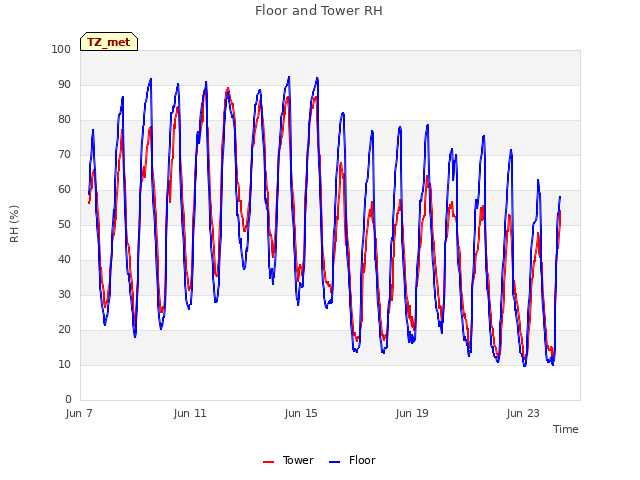Select the TZ_met annotation label
The image size is (640, 480).
click(109, 42)
